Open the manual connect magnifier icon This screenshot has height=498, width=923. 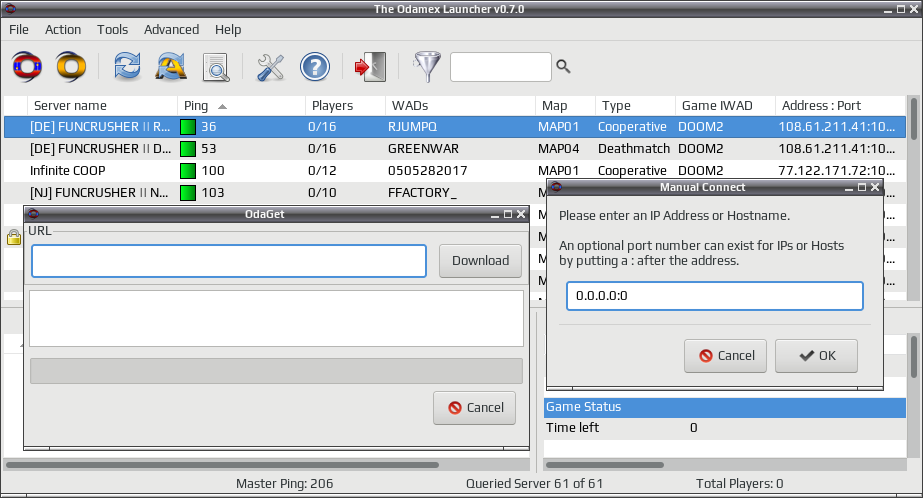(x=215, y=67)
